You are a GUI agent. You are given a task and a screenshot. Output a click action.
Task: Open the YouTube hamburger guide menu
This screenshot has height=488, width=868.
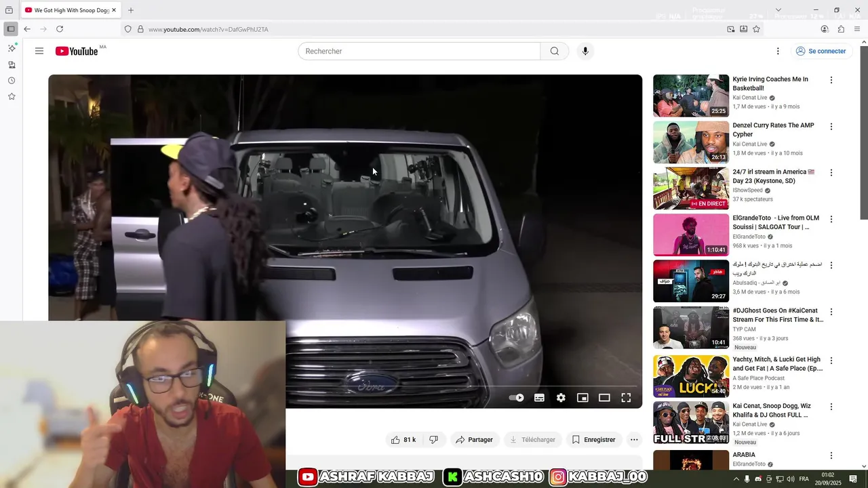pos(39,51)
